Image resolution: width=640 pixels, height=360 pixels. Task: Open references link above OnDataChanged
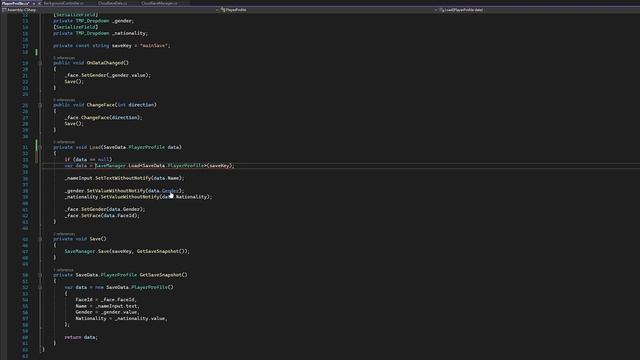pyautogui.click(x=64, y=58)
